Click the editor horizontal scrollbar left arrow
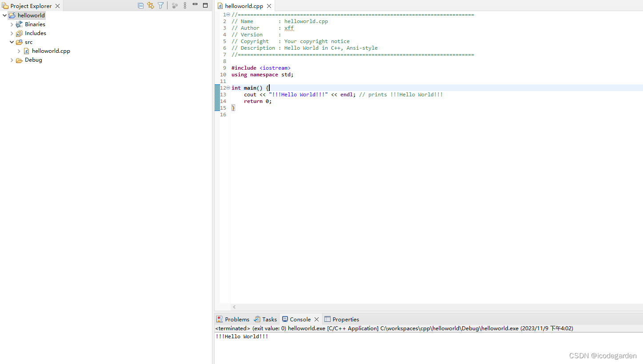Screen dimensions: 643x364 235,307
